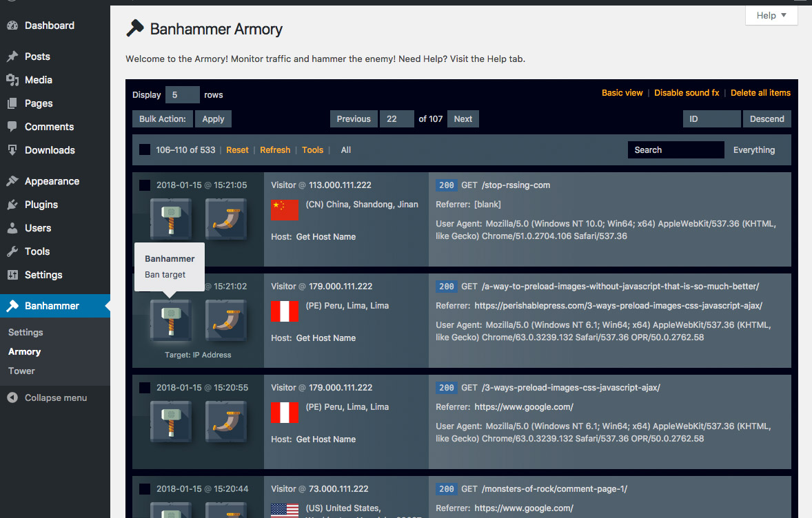Go to Comments in the sidebar
812x518 pixels.
point(49,127)
